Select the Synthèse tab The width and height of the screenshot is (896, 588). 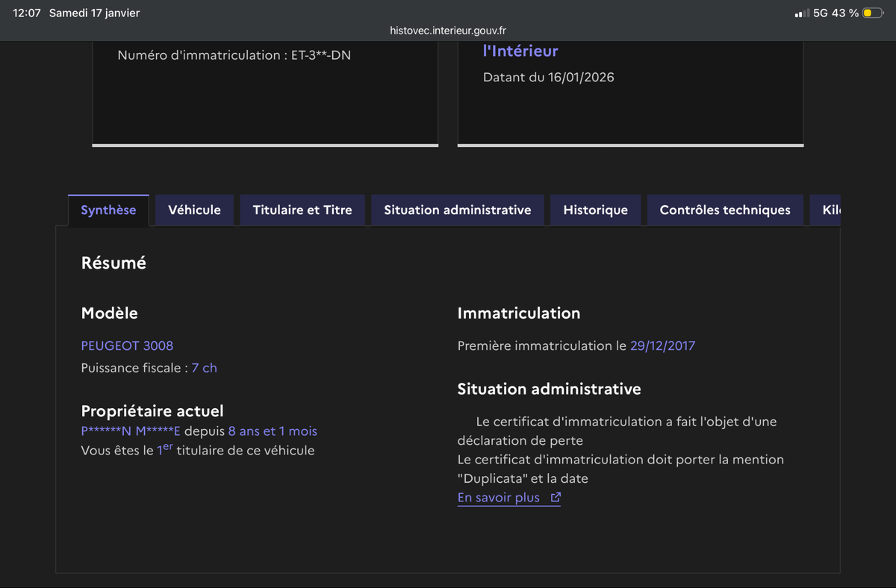click(x=108, y=210)
